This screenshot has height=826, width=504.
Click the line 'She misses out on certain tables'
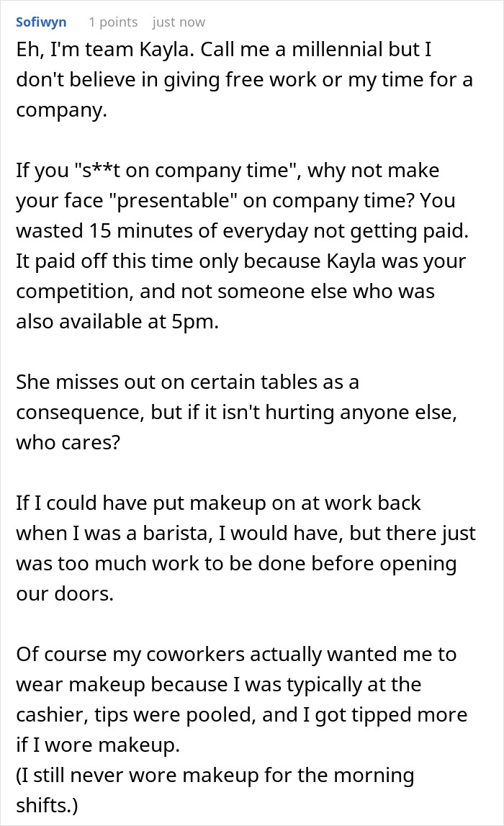tap(187, 382)
